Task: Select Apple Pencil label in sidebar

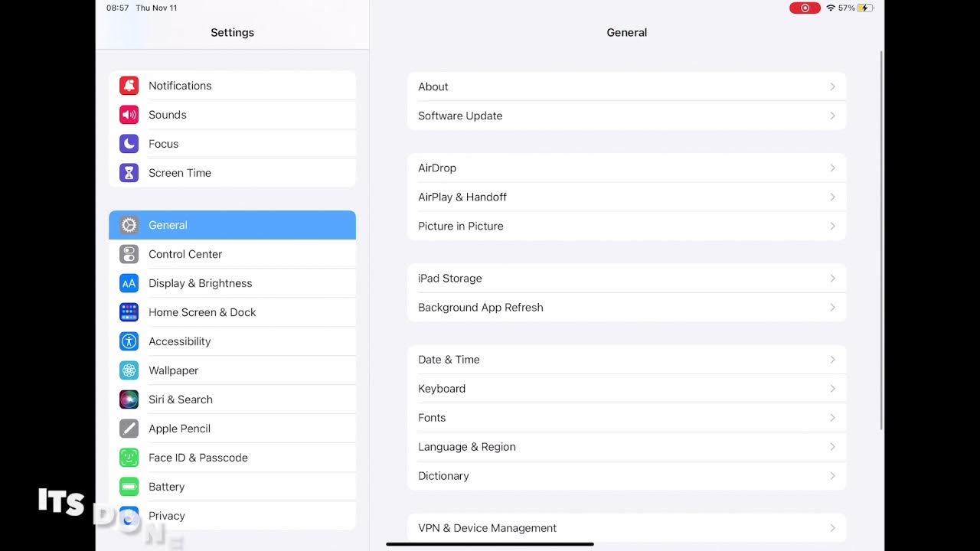Action: tap(179, 429)
